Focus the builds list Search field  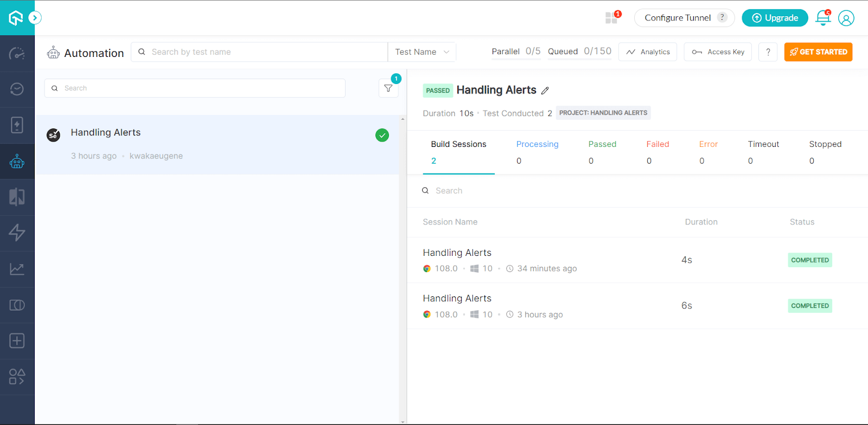click(195, 88)
